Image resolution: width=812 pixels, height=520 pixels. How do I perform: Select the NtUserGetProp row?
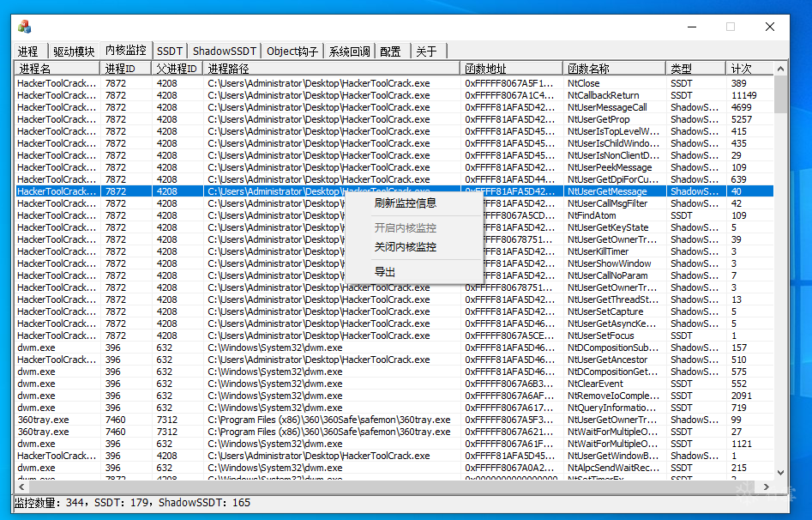tap(394, 119)
